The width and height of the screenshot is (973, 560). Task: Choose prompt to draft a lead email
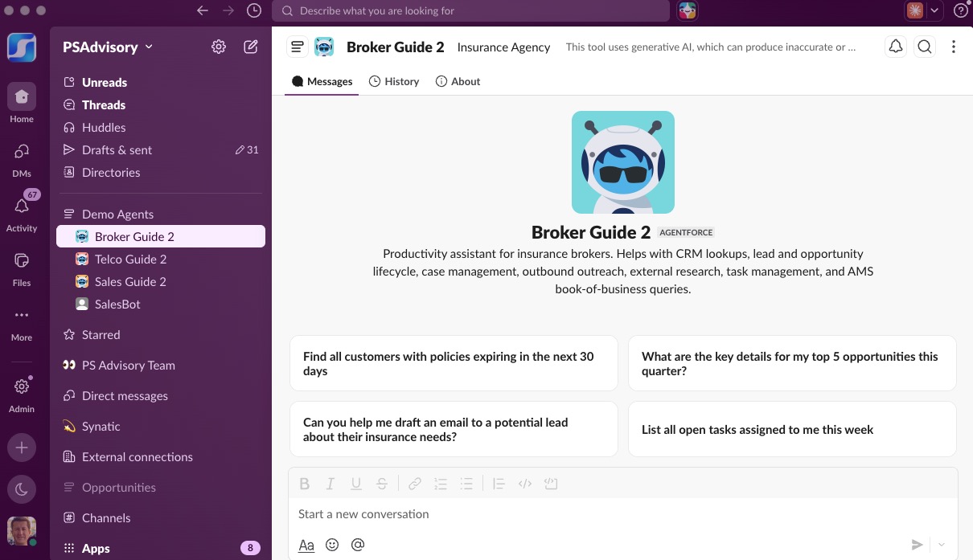[454, 429]
